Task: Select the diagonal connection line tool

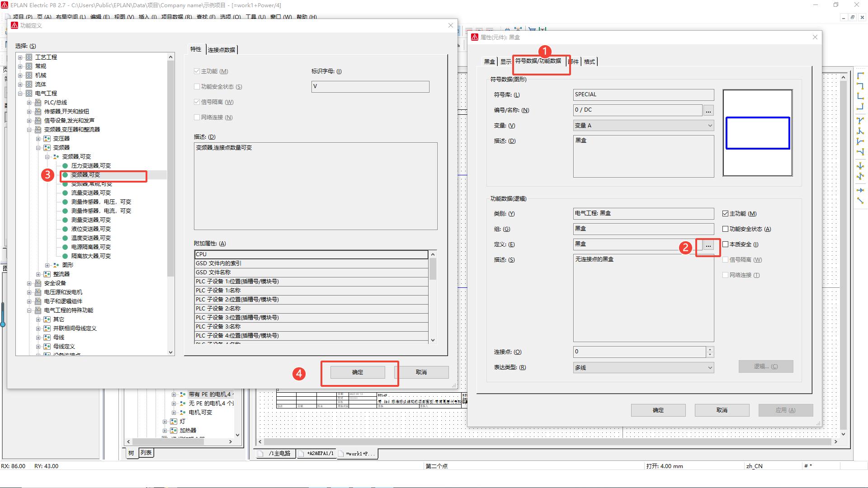Action: click(x=860, y=200)
